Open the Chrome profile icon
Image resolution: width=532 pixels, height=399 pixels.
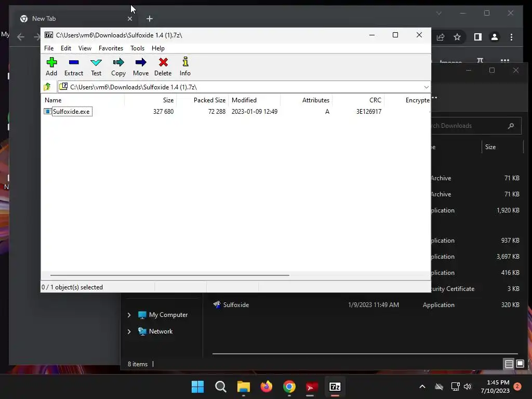pos(495,37)
